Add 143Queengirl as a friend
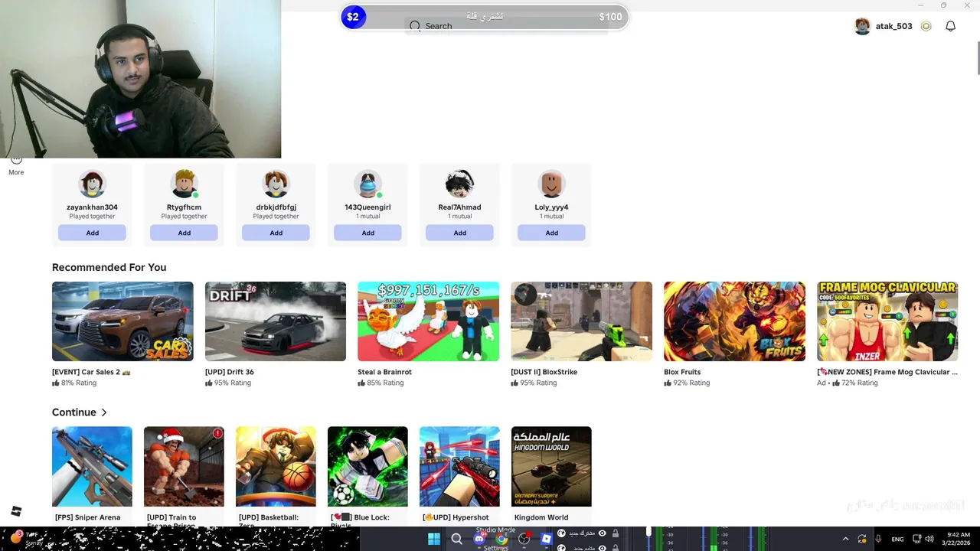980x551 pixels. pos(367,233)
